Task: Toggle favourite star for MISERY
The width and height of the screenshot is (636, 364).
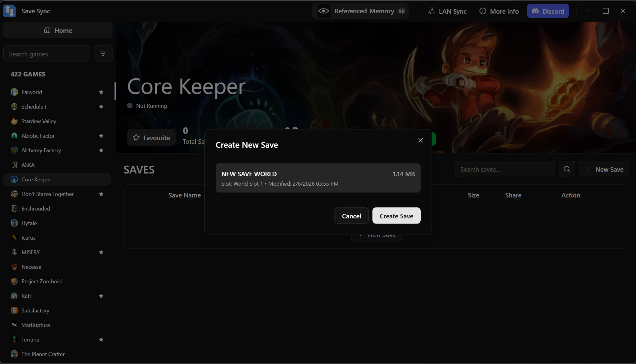Action: click(101, 252)
